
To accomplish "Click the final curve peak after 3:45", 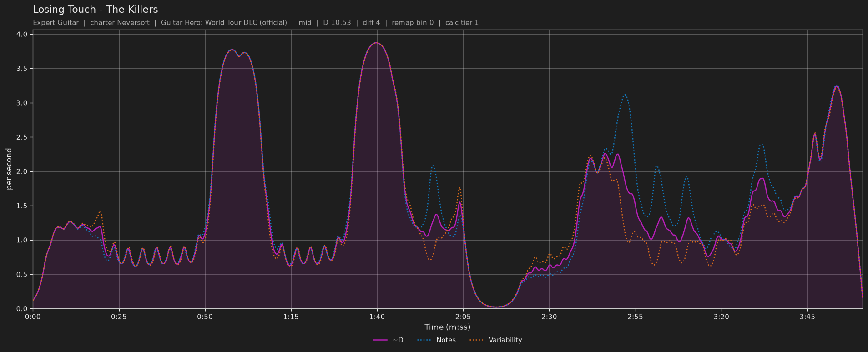I will tap(837, 85).
